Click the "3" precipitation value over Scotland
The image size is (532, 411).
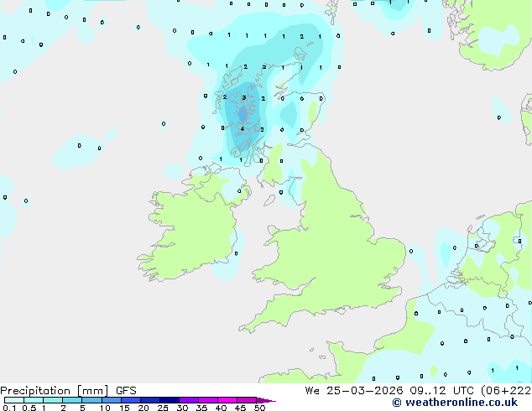(x=243, y=98)
